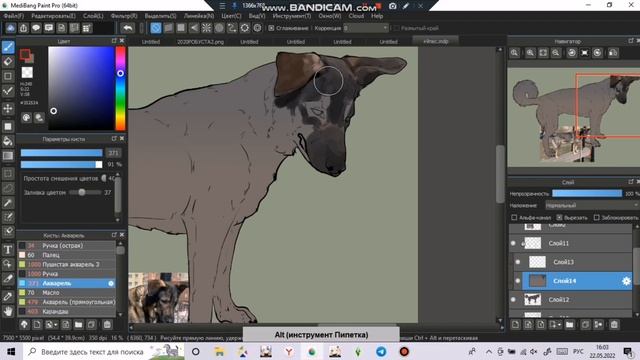This screenshot has width=640, height=360.
Task: Adjust the brush size slider
Action: [x=61, y=153]
